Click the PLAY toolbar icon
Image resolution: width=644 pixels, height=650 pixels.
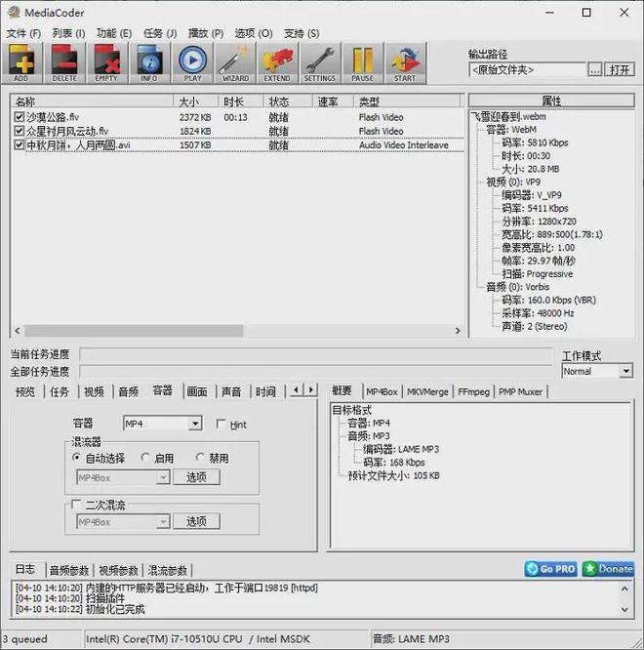(x=192, y=63)
